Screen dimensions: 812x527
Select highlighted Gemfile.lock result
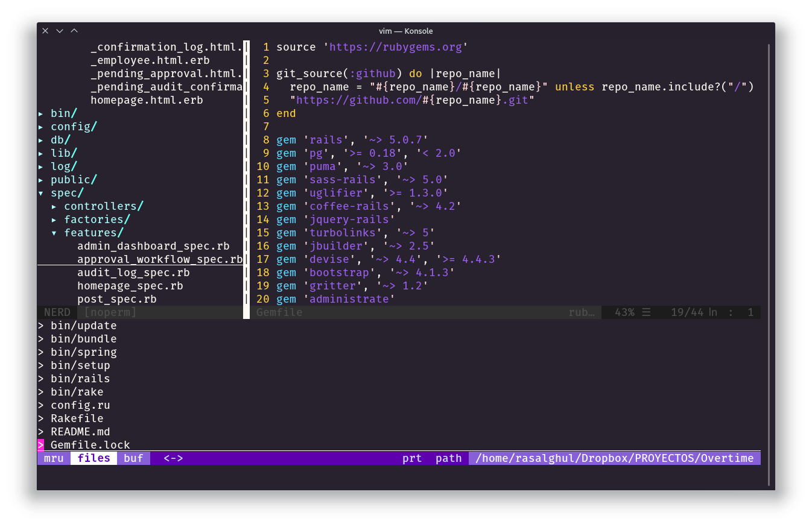click(x=90, y=445)
